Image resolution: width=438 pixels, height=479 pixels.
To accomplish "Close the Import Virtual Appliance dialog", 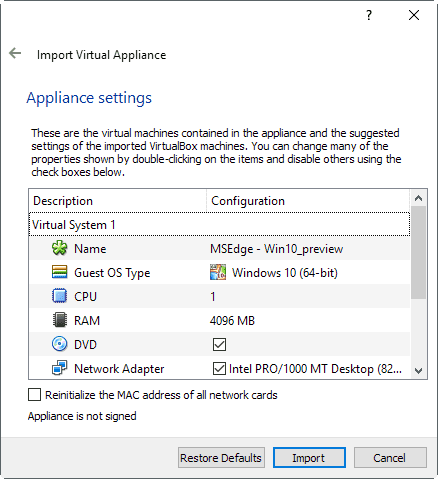I will point(414,15).
